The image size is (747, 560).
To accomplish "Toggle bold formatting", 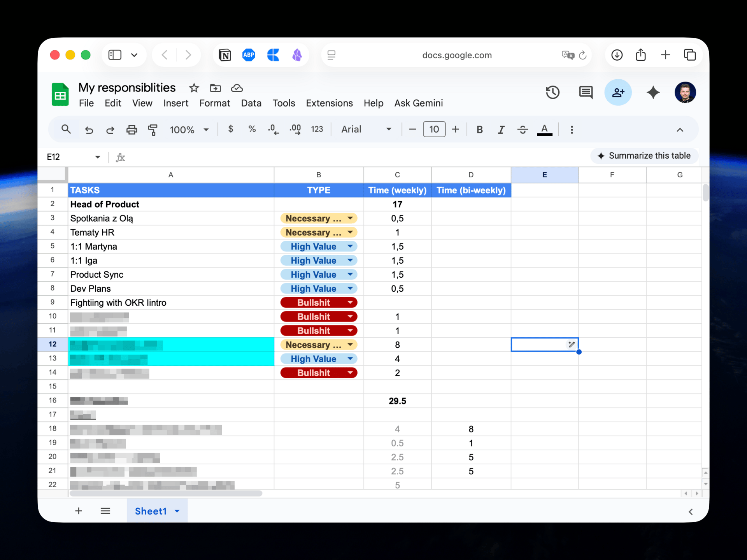I will [480, 129].
